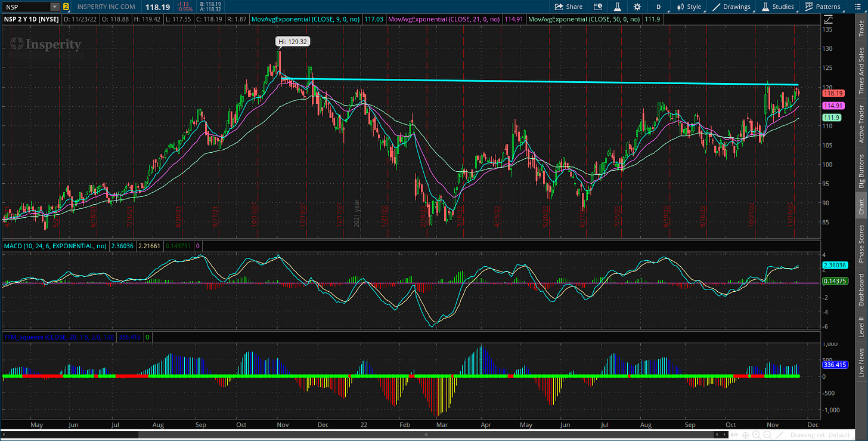
Task: Expand the NSP symbol dropdown arrow
Action: tap(55, 7)
